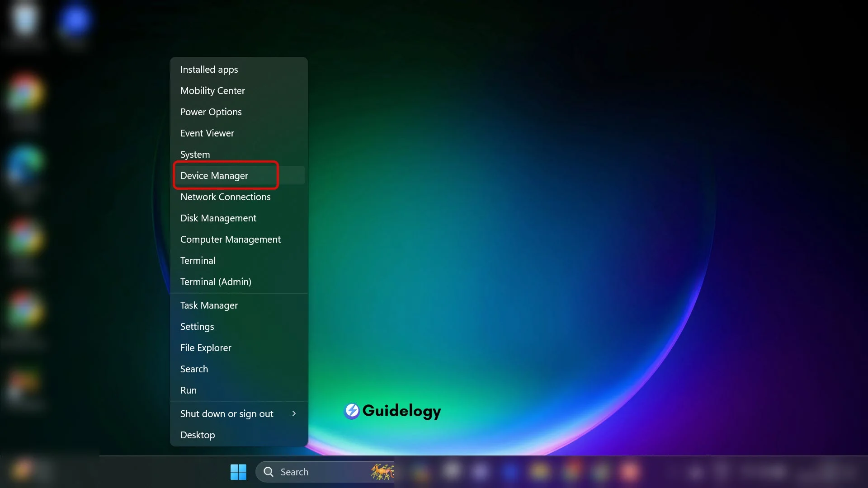Viewport: 868px width, 488px height.
Task: Select Terminal (Admin) option
Action: click(216, 281)
